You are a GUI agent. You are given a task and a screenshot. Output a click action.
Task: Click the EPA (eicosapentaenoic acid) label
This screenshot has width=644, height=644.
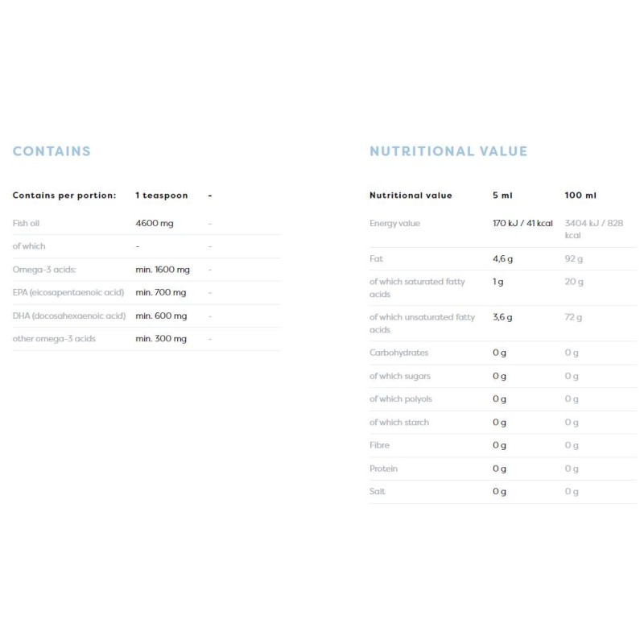point(68,292)
